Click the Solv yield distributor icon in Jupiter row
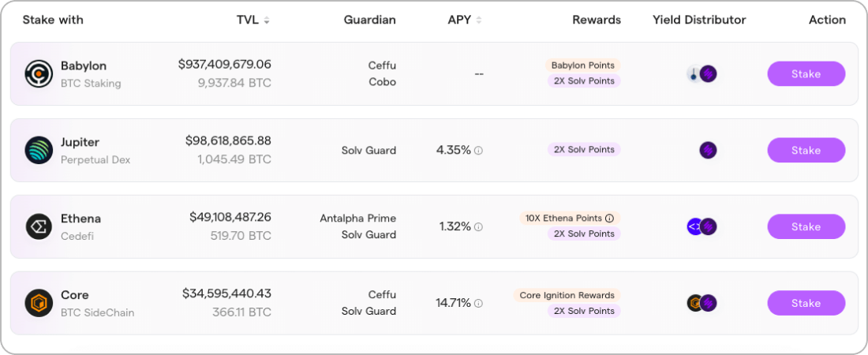The height and width of the screenshot is (355, 868). pos(708,150)
